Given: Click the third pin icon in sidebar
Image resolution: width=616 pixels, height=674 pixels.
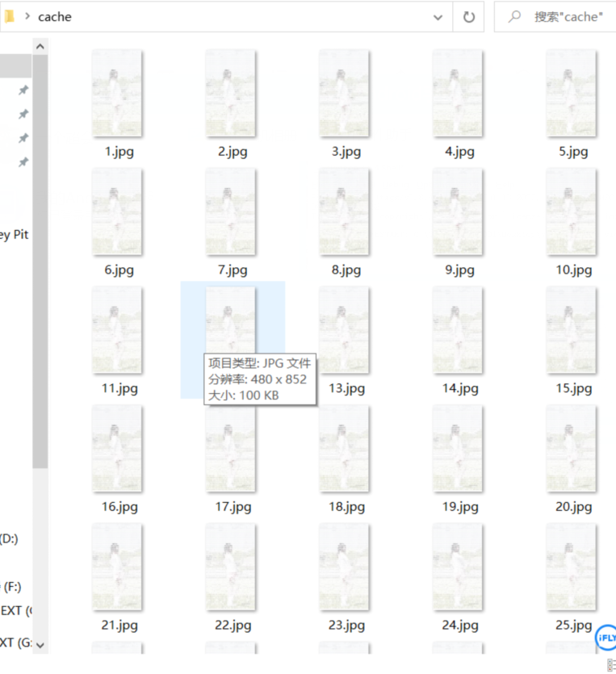Looking at the screenshot, I should point(23,138).
